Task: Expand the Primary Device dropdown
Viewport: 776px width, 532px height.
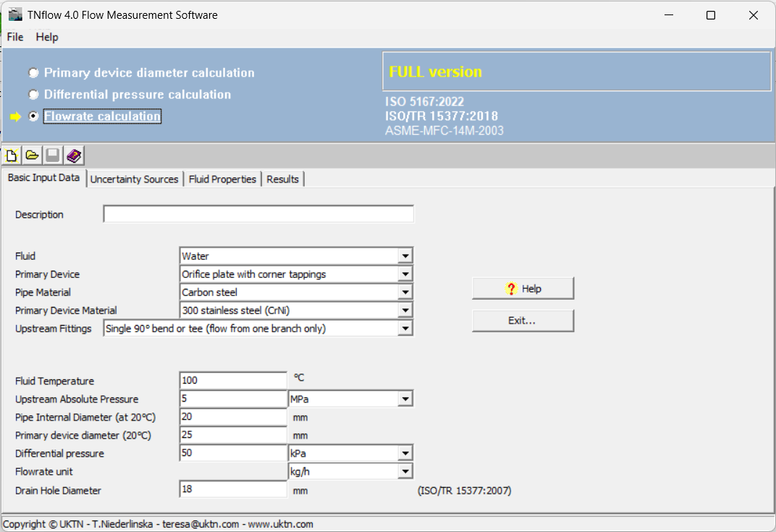Action: point(405,274)
